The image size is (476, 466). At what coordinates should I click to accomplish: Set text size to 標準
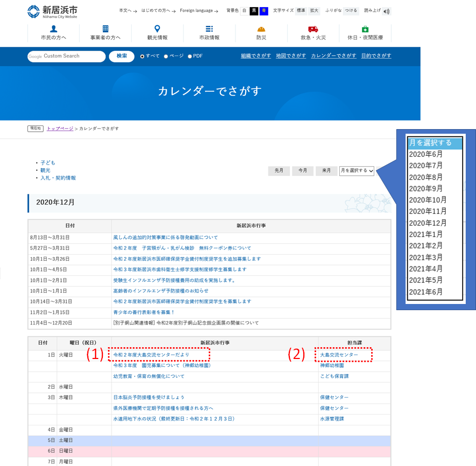[301, 11]
